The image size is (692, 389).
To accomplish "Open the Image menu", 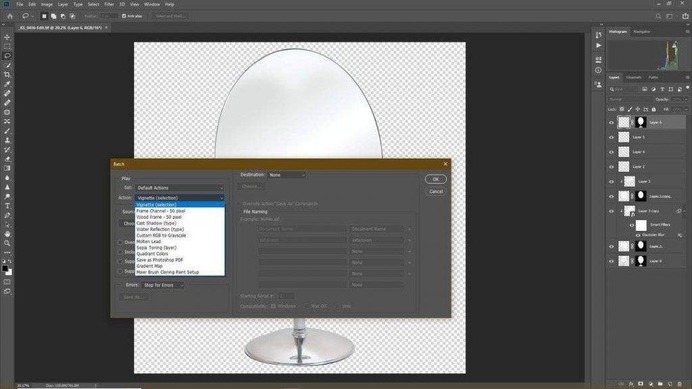I will coord(47,4).
